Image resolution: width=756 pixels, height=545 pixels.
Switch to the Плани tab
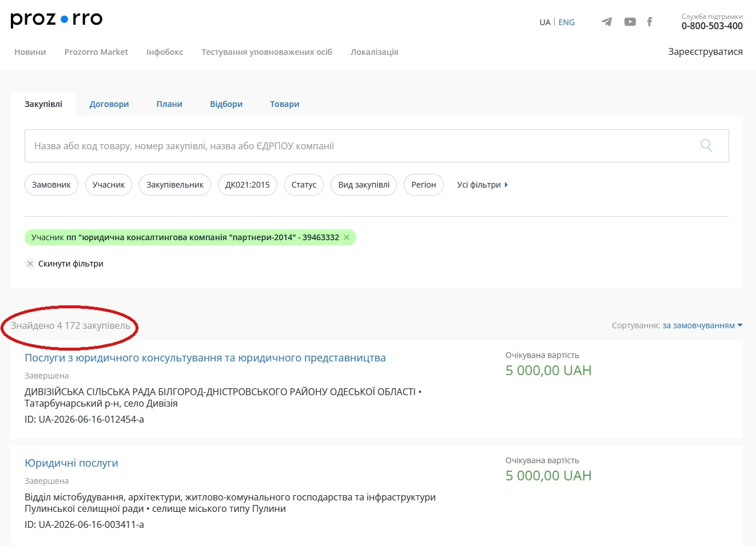pos(169,104)
